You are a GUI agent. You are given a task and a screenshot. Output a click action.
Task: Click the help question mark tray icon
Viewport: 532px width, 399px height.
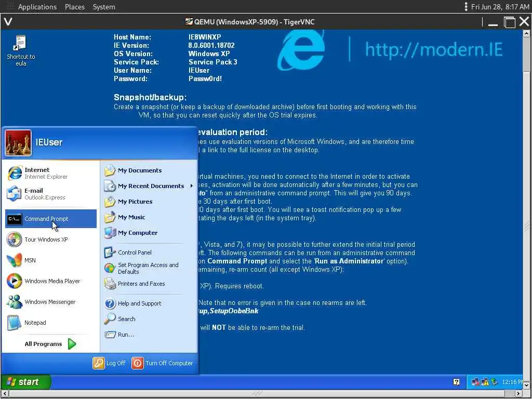456,382
